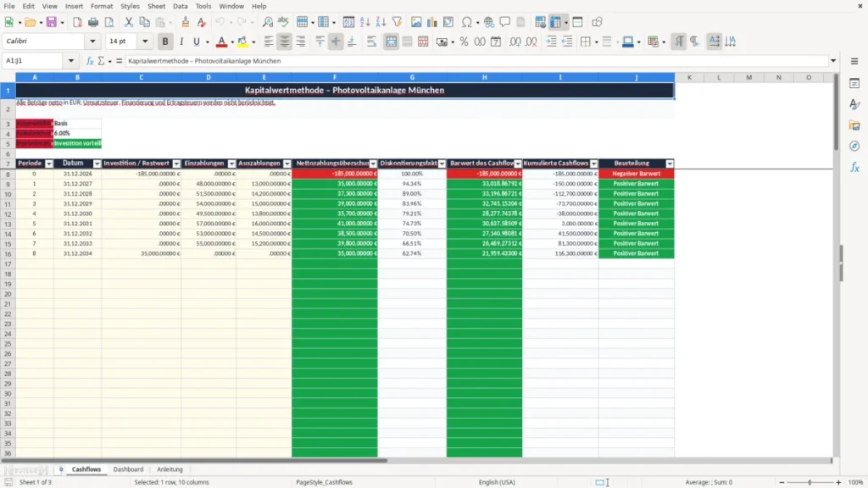
Task: Open Find & Replace magnifier icon
Action: point(267,22)
